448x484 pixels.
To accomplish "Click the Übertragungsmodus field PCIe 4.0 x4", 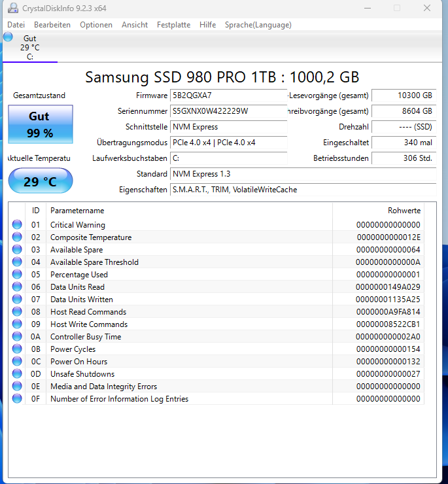I will pyautogui.click(x=228, y=143).
